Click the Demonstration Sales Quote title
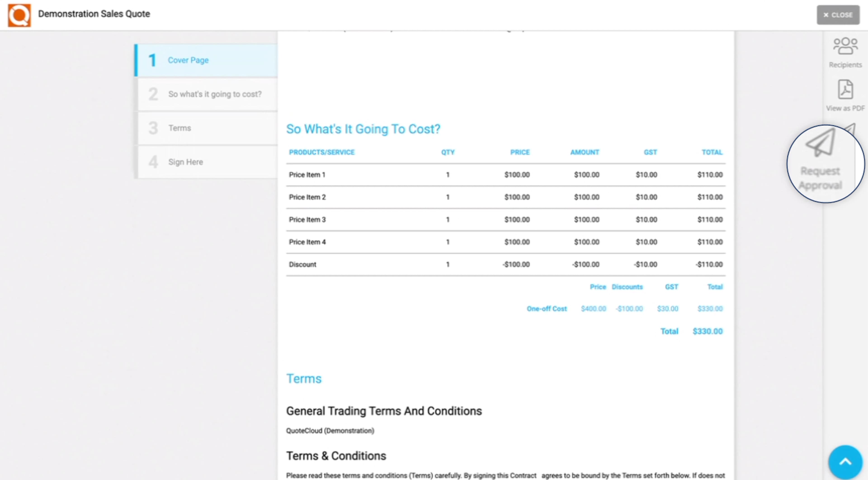868x480 pixels. click(94, 14)
